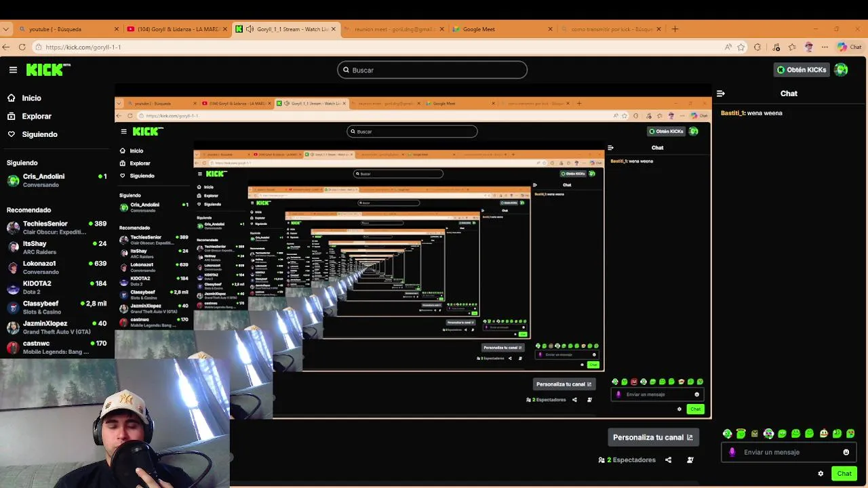Screen dimensions: 868x488
Task: Mute the Goryll_1_1 Stream tab audio
Action: pos(250,29)
